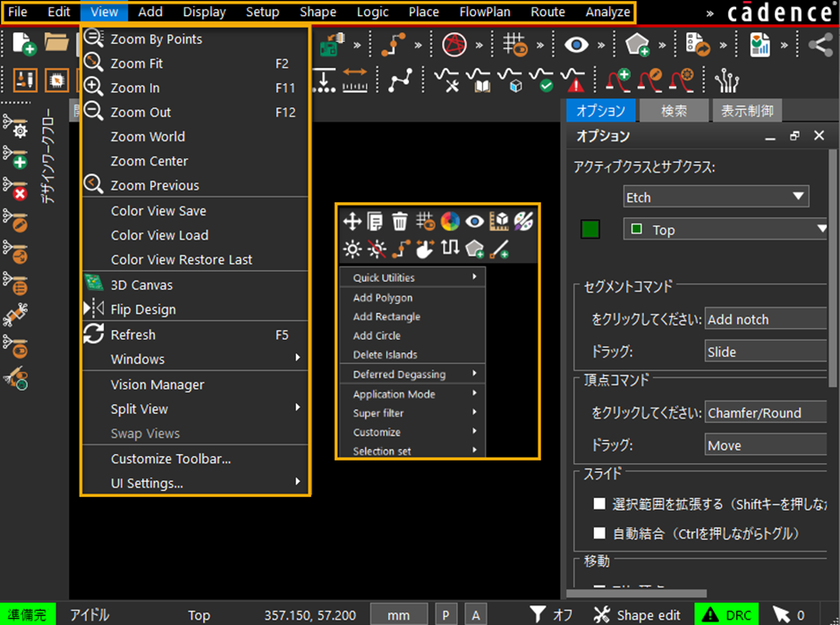The width and height of the screenshot is (840, 625).
Task: Click the dimension arrow ruler toolbar icon
Action: pos(354,80)
